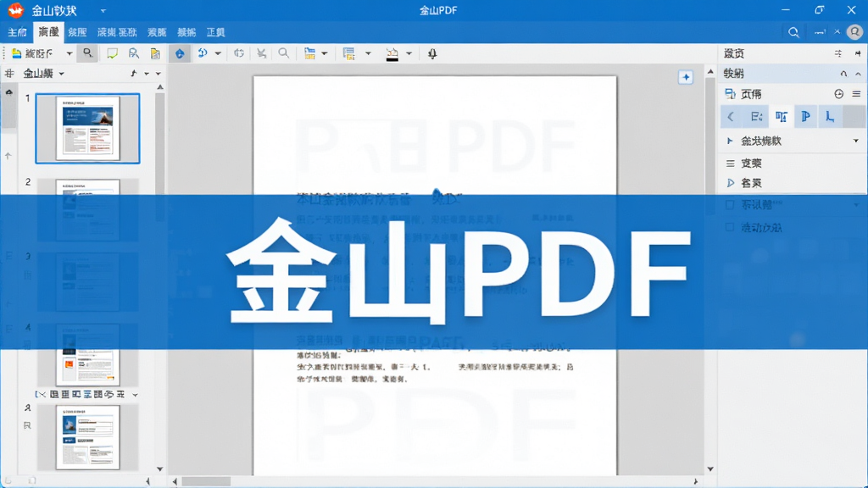Click the L-shaped icon in right panel icon row
Screen dimensions: 868x488
click(829, 116)
